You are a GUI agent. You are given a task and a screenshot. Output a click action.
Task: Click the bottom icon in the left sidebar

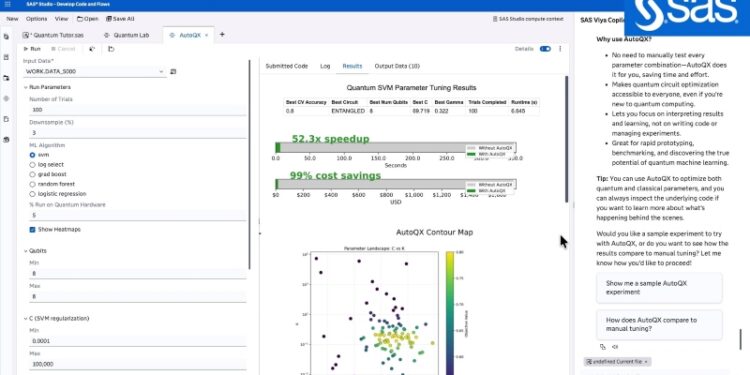point(6,140)
